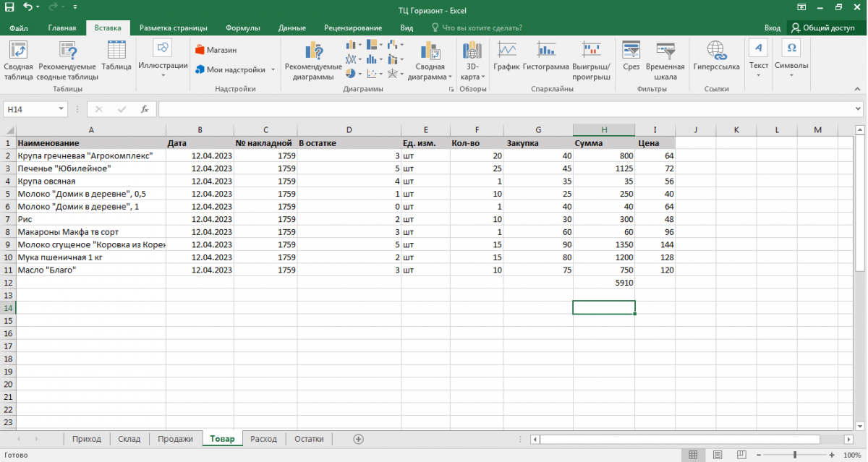
Task: Insert a Hyperlink (Гиперссылка)
Action: pos(716,56)
